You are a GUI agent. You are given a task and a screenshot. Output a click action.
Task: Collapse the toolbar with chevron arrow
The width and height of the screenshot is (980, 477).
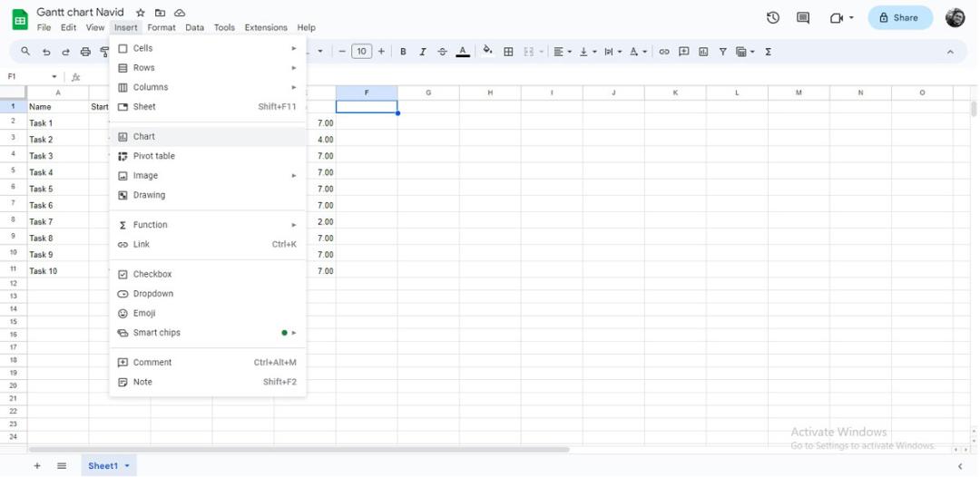pyautogui.click(x=951, y=52)
